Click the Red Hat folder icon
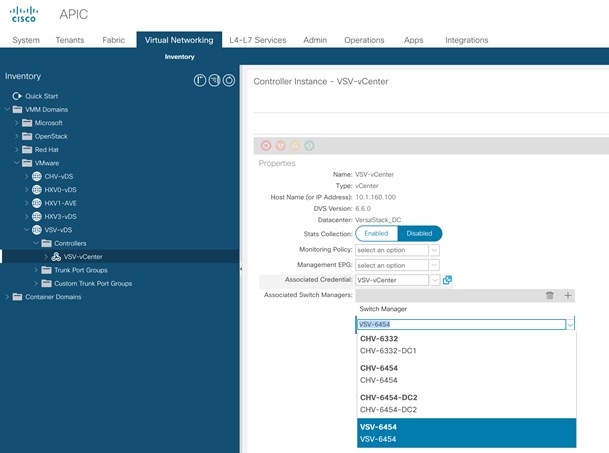Image resolution: width=609 pixels, height=453 pixels. pyautogui.click(x=27, y=150)
